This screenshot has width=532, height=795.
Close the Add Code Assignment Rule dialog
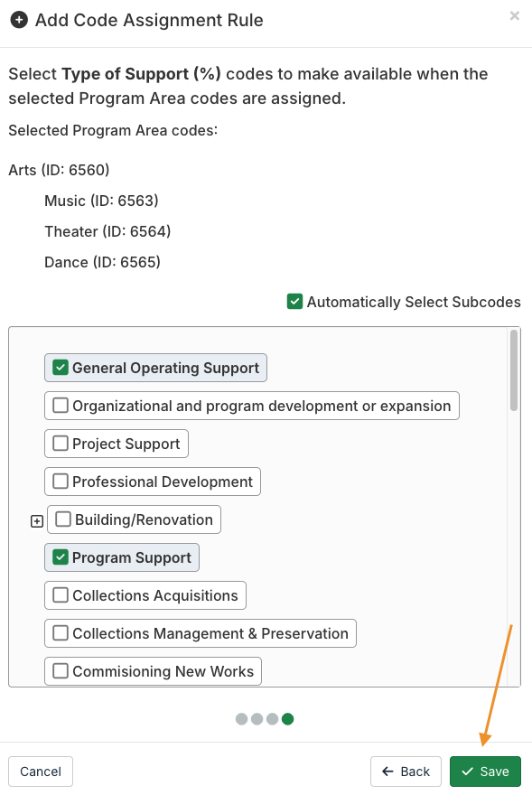coord(514,15)
